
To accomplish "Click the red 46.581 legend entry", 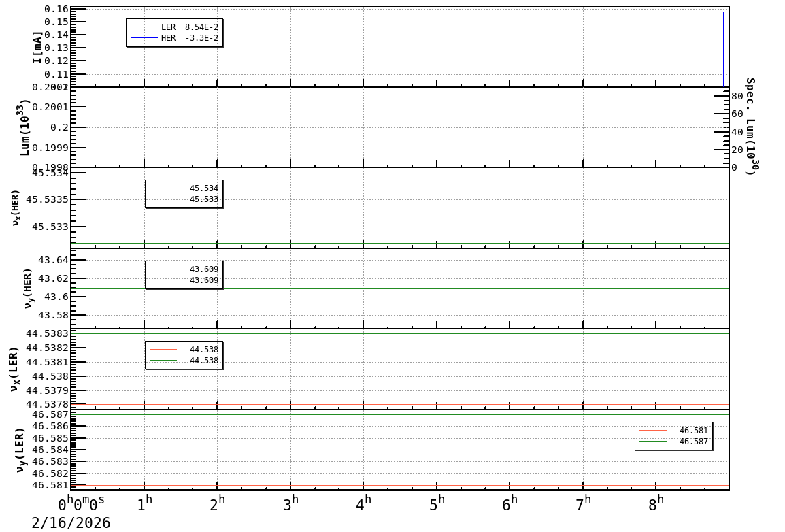I will [x=673, y=431].
